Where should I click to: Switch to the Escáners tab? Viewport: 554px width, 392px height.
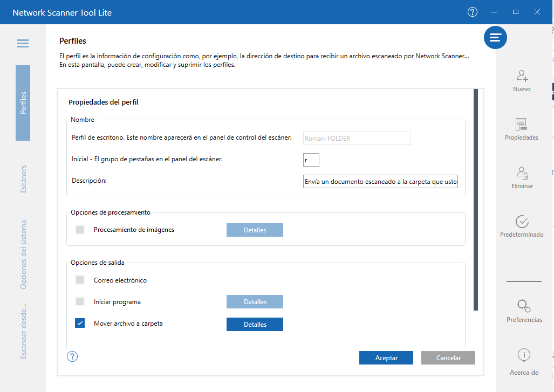(23, 178)
